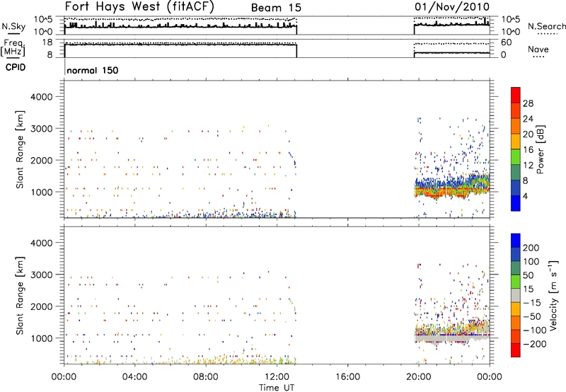Click the '18' frequency axis tick label

tap(47, 42)
